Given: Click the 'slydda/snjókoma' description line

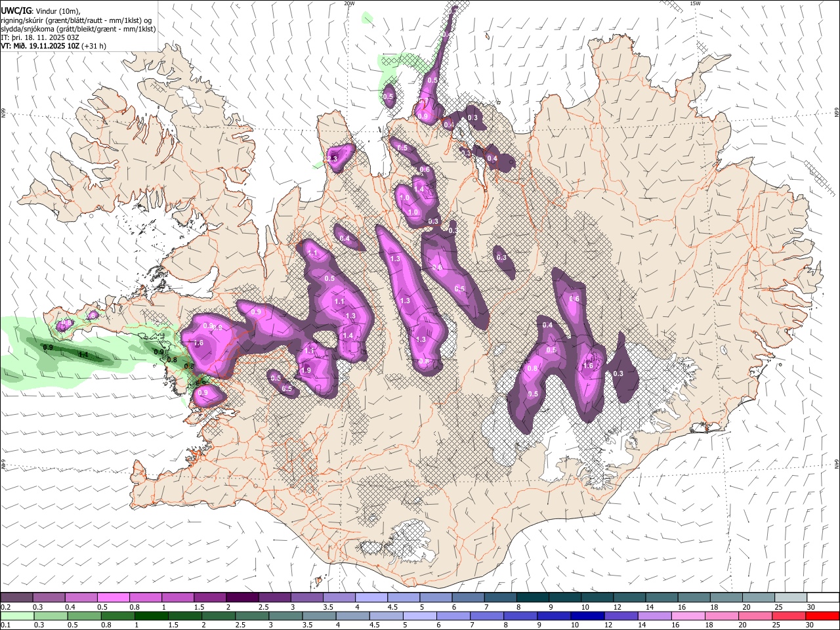Looking at the screenshot, I should 78,29.
